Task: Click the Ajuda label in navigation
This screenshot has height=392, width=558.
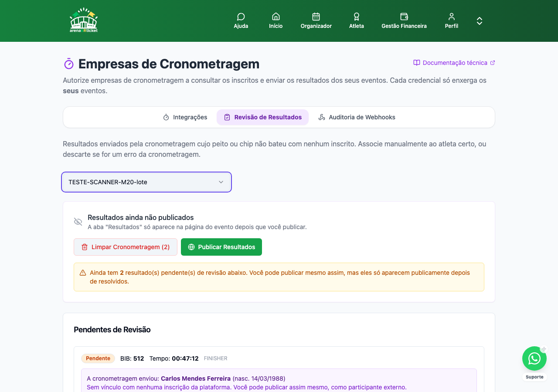Action: (241, 26)
